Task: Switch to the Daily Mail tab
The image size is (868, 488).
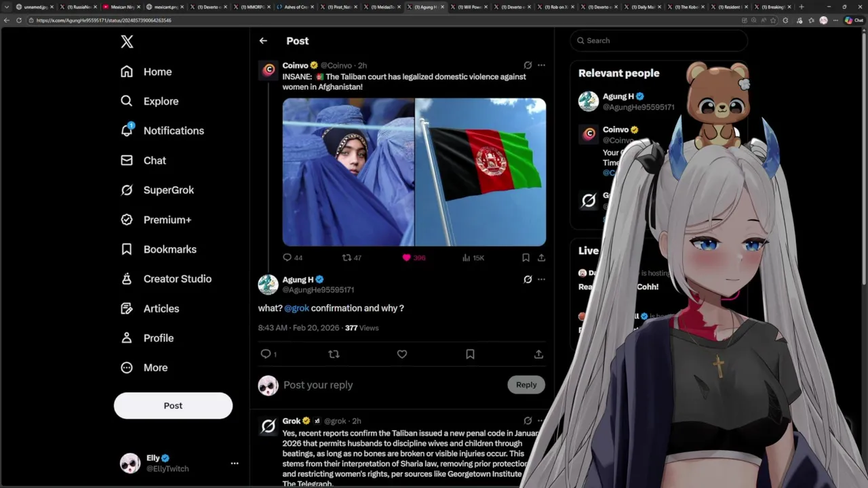Action: click(642, 7)
